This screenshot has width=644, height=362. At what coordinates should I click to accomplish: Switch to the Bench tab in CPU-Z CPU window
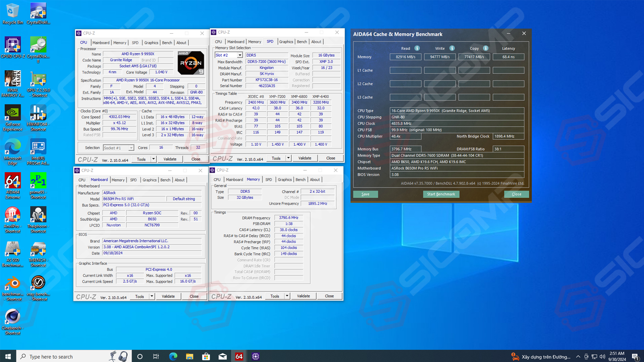point(167,43)
